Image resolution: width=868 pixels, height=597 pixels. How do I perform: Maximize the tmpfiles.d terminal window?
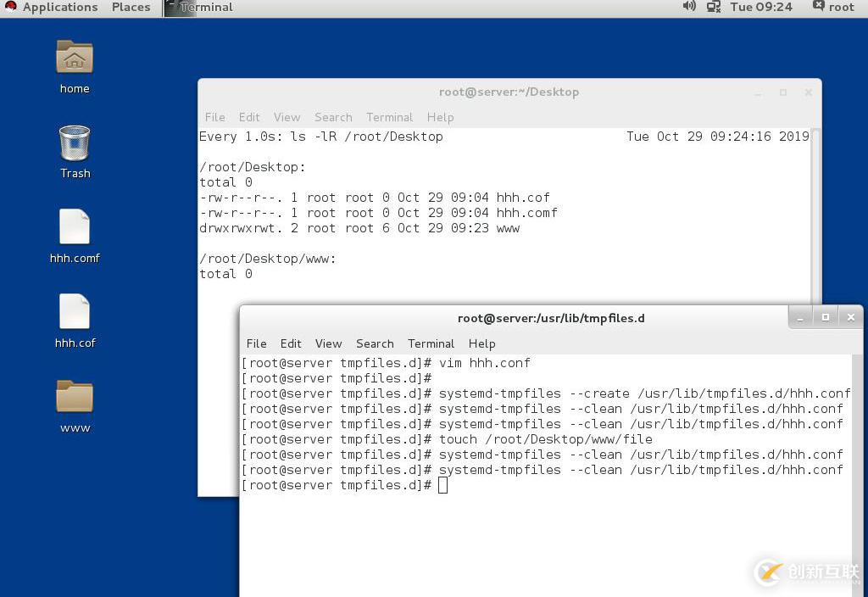point(826,317)
